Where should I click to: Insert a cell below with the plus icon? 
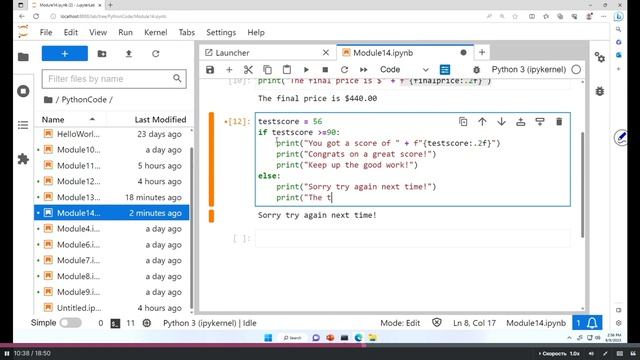229,70
